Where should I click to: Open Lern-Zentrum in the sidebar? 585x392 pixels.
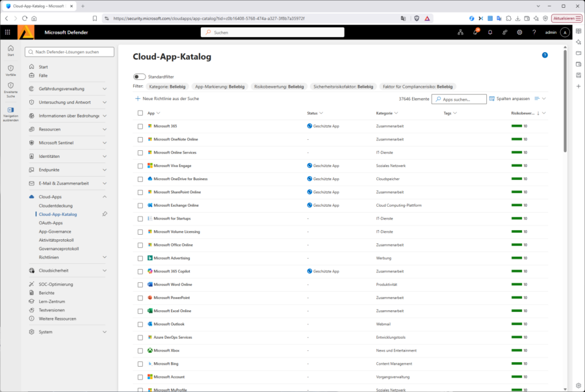click(x=52, y=302)
